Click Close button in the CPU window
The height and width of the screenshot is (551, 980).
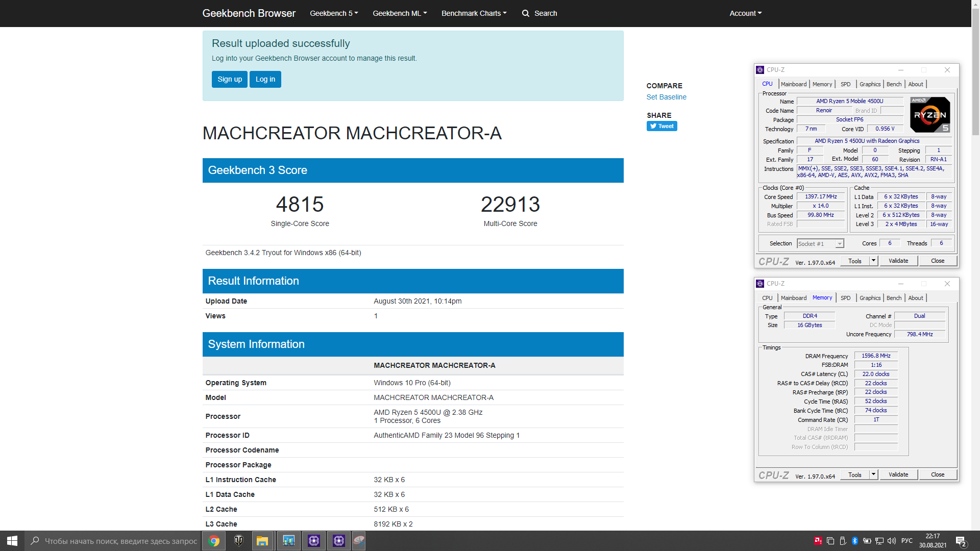[938, 261]
